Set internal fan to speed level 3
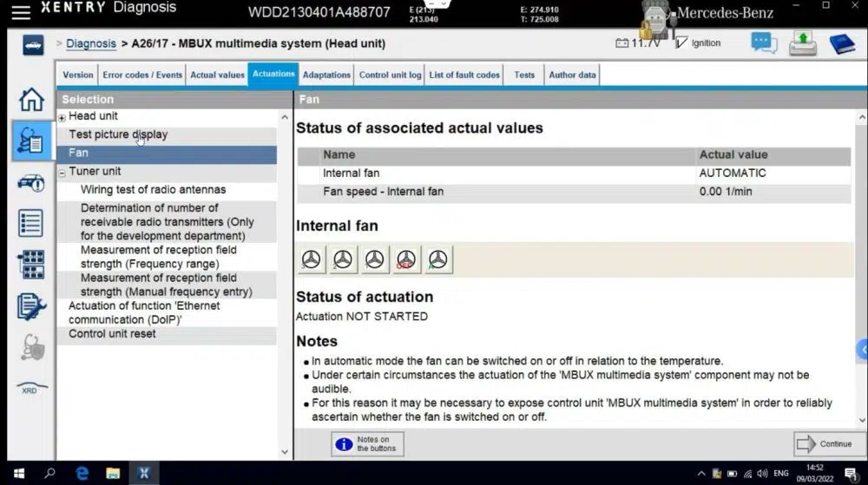 [x=311, y=259]
